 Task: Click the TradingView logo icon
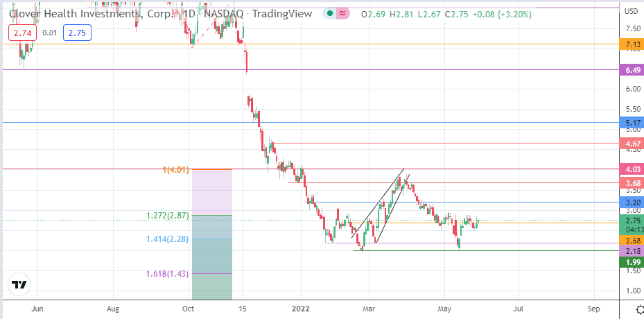coord(19,285)
